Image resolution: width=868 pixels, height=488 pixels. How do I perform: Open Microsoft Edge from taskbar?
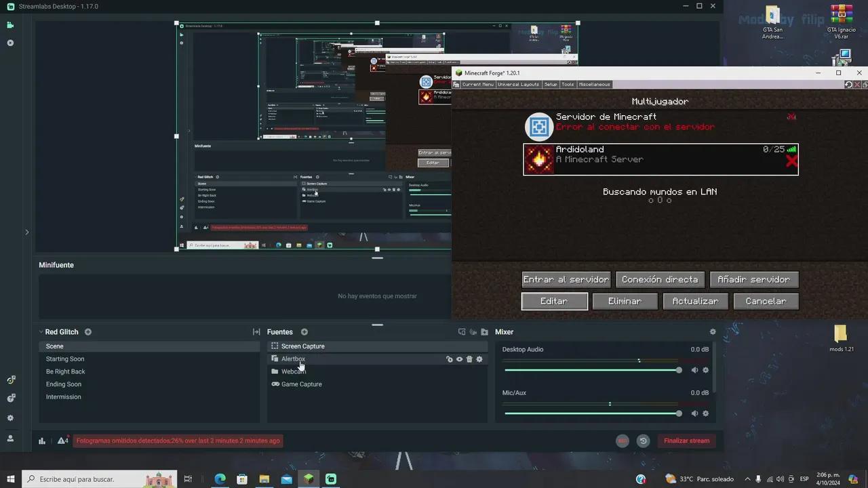pyautogui.click(x=220, y=479)
